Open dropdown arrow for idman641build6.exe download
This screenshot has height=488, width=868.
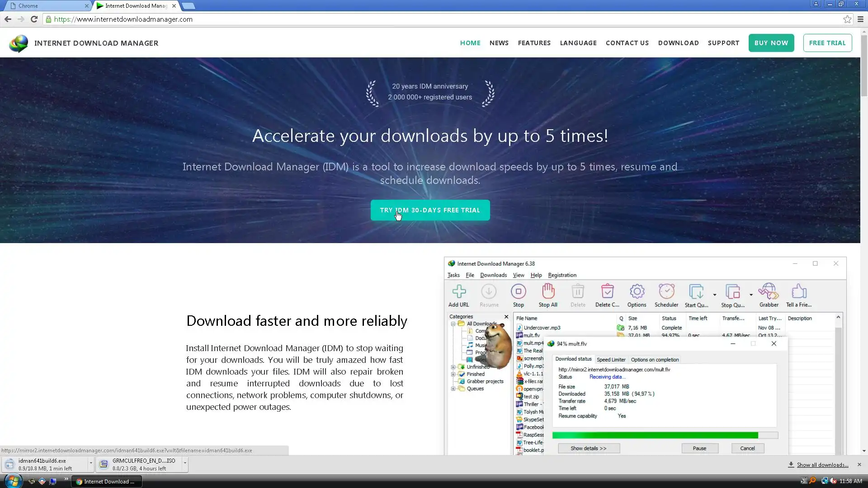point(91,464)
